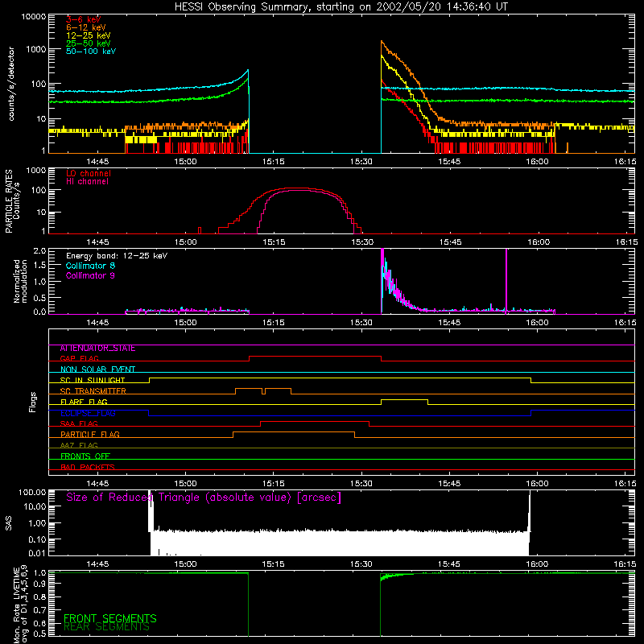Click the A47_FLAG label

(x=79, y=445)
